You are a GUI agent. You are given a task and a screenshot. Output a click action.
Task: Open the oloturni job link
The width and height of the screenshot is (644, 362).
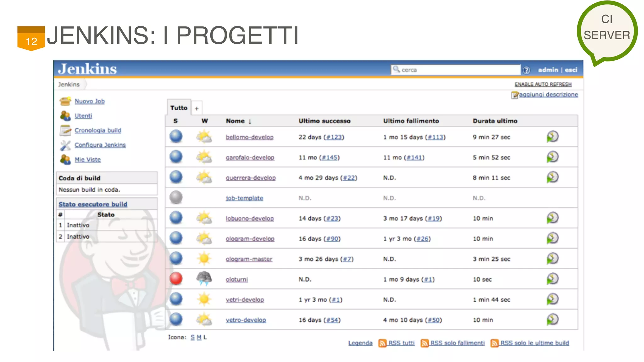[237, 280]
